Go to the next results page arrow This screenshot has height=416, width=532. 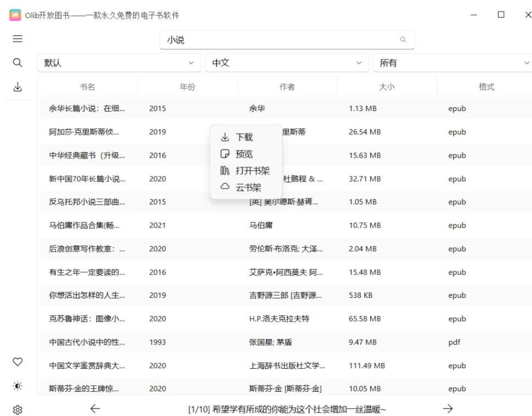tap(448, 408)
